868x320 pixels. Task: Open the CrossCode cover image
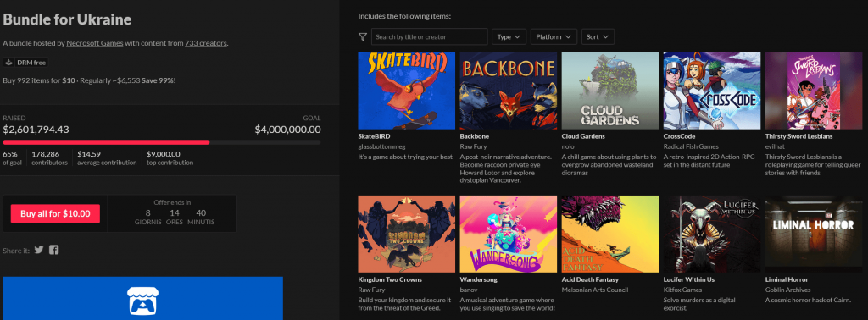712,91
